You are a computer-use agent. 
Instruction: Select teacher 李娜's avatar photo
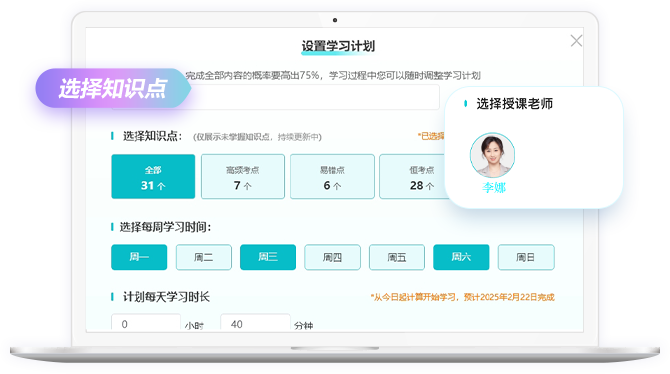point(492,155)
